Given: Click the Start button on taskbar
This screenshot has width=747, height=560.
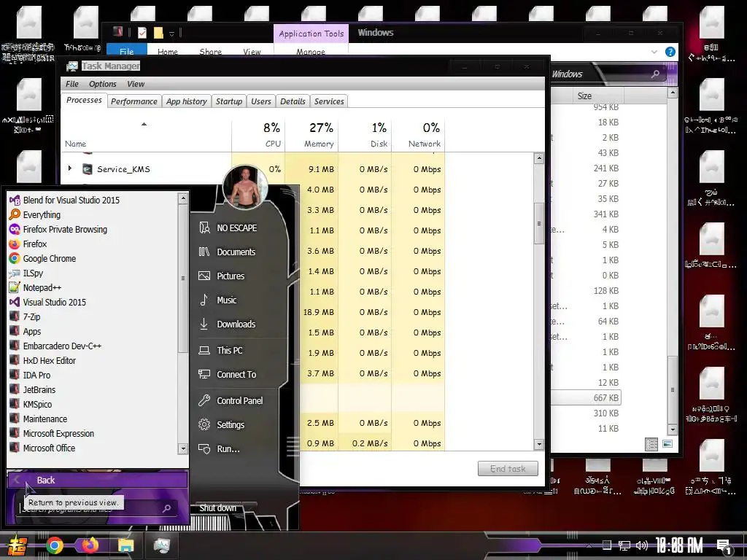Looking at the screenshot, I should [x=16, y=546].
